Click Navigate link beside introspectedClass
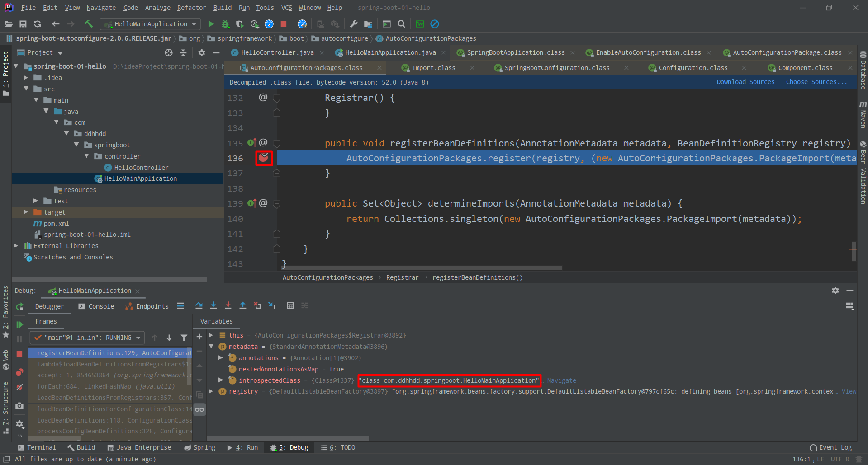The height and width of the screenshot is (465, 868). click(561, 380)
